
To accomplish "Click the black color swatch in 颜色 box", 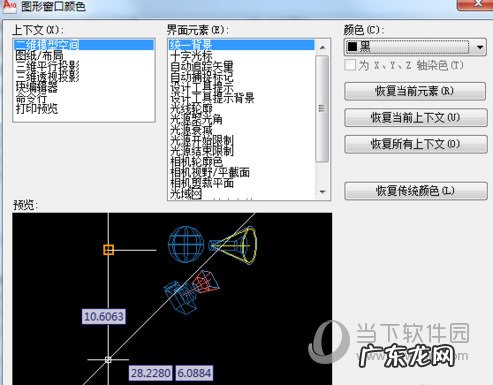I will [x=352, y=47].
